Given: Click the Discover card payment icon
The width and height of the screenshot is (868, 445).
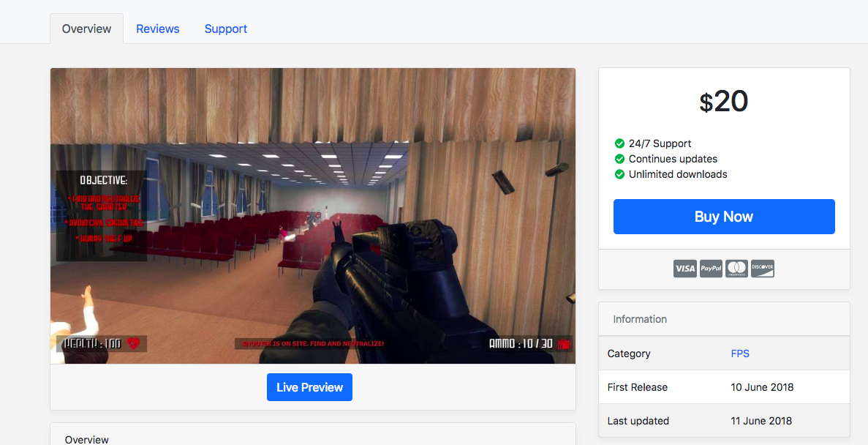Looking at the screenshot, I should [x=762, y=268].
